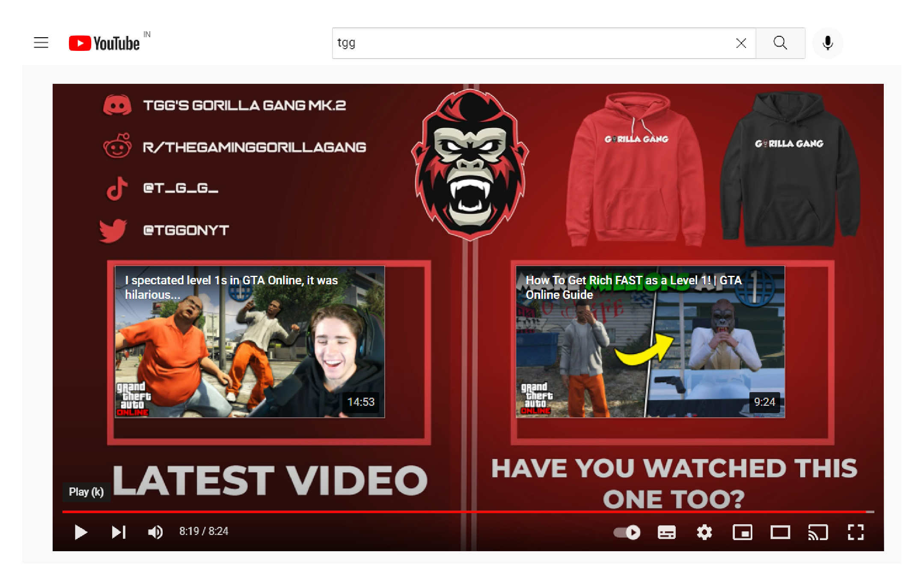Screen dimensions: 924x582
Task: Open the 'I spectated level 1s' video card
Action: [250, 342]
